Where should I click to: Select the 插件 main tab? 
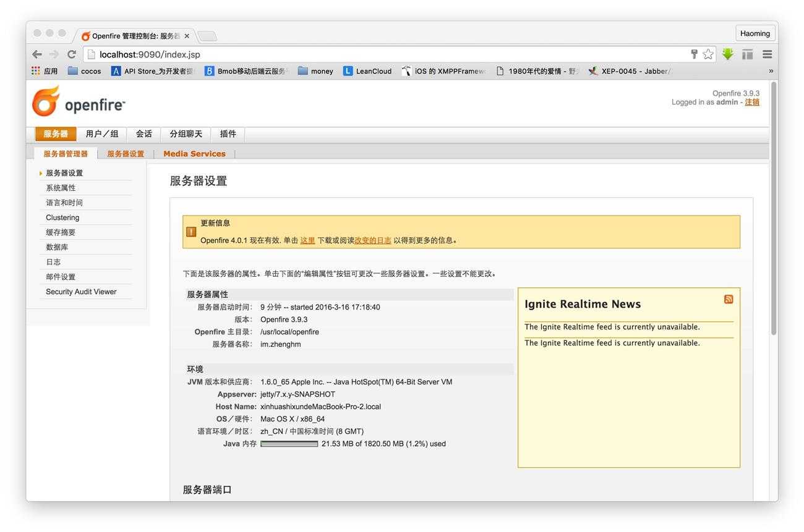pos(228,134)
